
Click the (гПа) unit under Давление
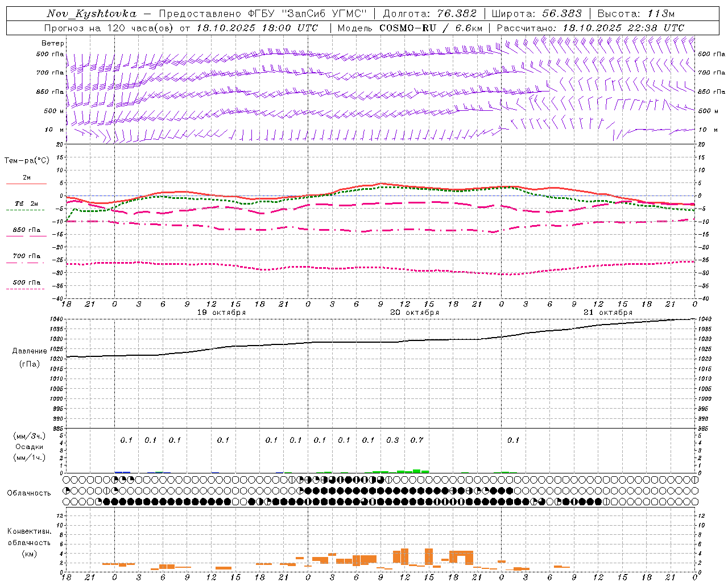pos(30,364)
